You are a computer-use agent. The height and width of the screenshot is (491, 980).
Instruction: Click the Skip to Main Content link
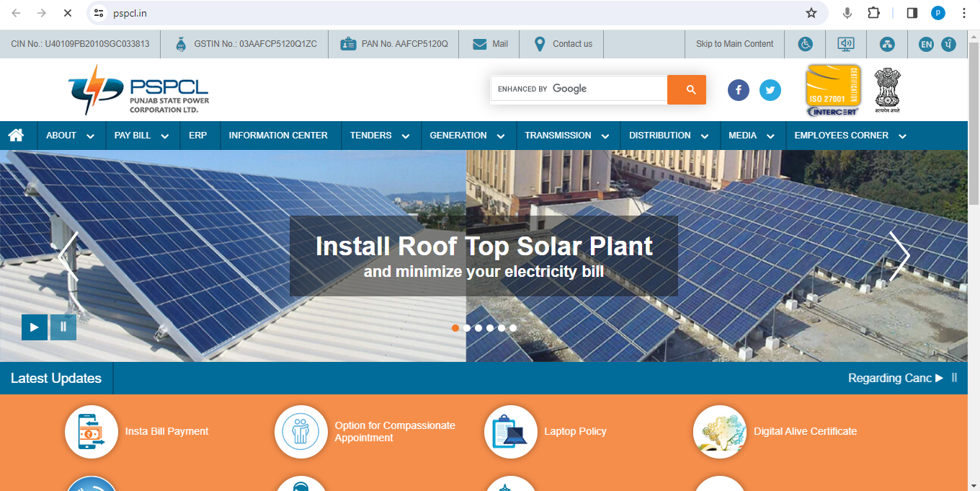pyautogui.click(x=734, y=44)
